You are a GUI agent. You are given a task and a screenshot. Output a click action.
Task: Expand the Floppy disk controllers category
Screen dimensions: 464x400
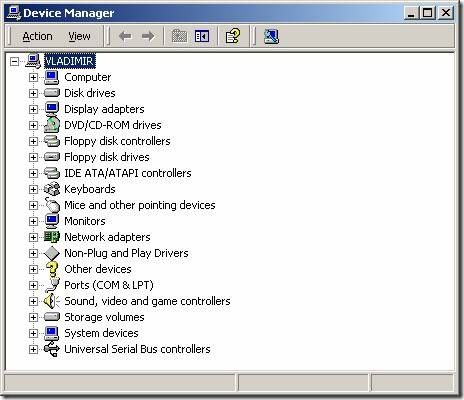point(33,141)
